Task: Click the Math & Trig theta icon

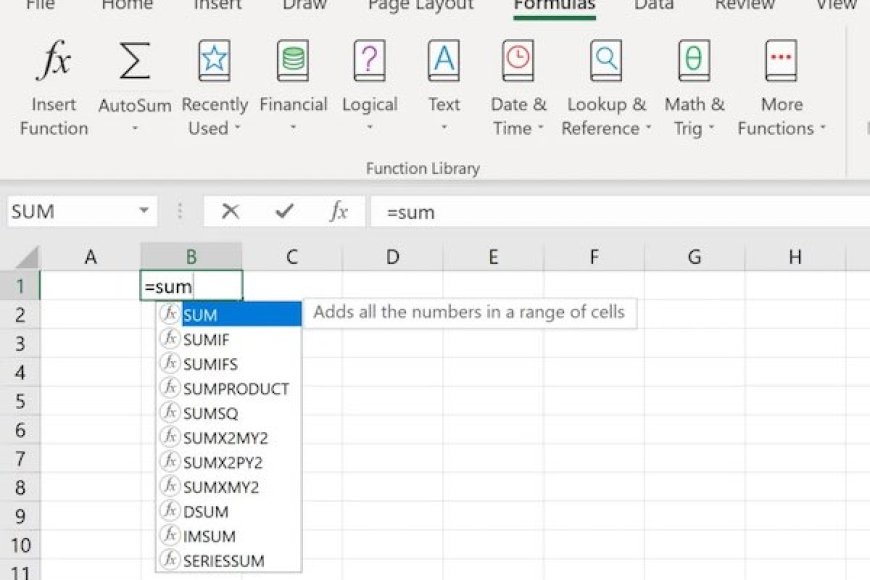Action: click(694, 62)
